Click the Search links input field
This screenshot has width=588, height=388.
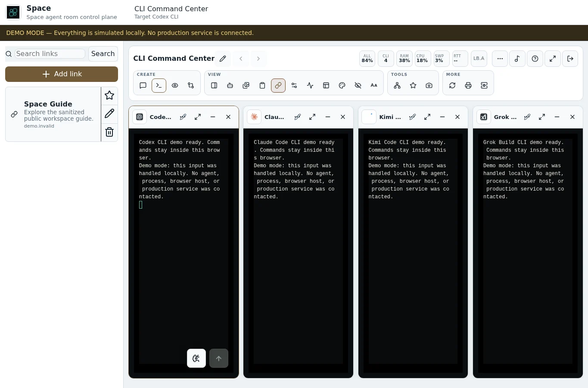click(50, 53)
